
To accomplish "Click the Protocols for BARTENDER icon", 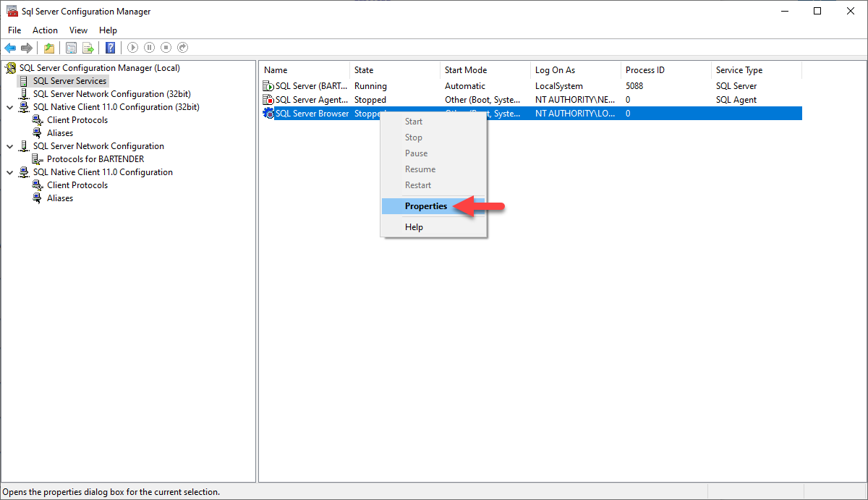I will point(38,159).
